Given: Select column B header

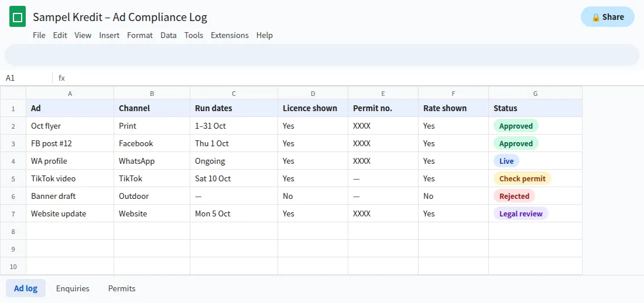Looking at the screenshot, I should 152,93.
